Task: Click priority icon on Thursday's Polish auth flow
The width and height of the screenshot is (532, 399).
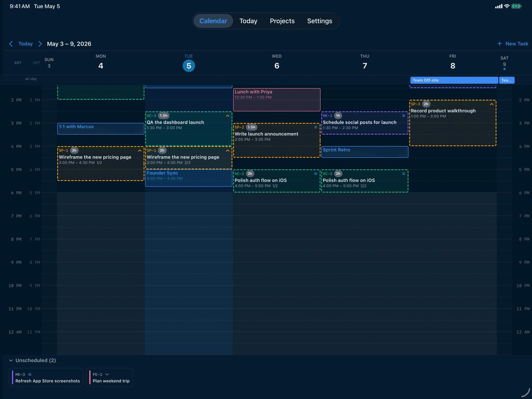Action: 403,174
